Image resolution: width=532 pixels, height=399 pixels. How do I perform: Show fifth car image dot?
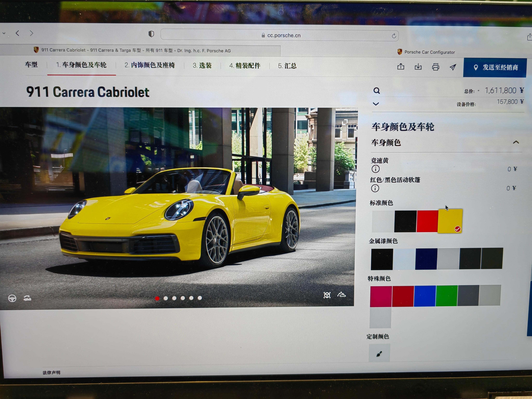191,298
